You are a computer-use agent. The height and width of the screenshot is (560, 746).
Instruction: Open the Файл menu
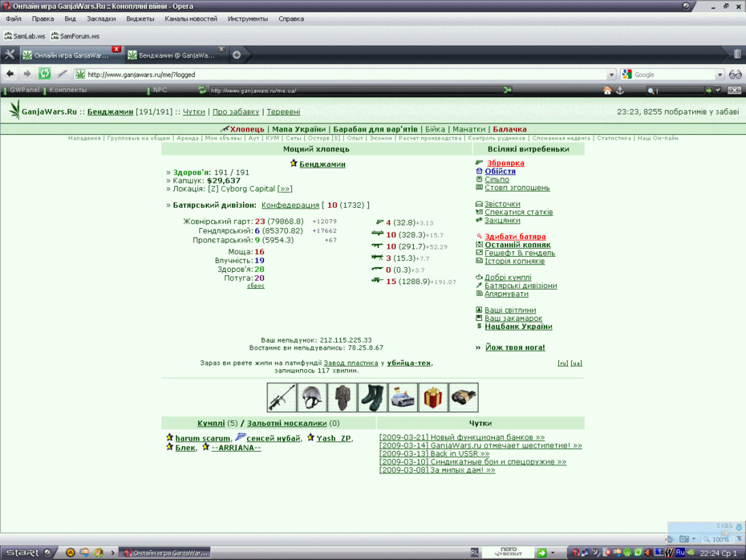(x=14, y=19)
